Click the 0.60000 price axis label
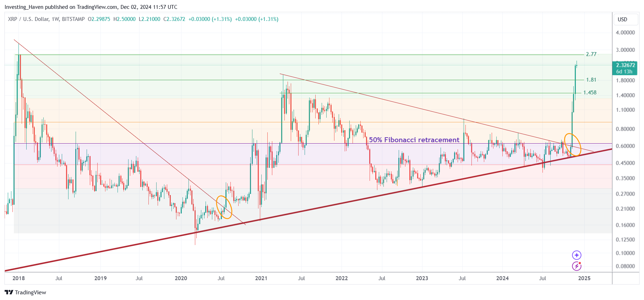The height and width of the screenshot is (300, 644). (x=625, y=146)
